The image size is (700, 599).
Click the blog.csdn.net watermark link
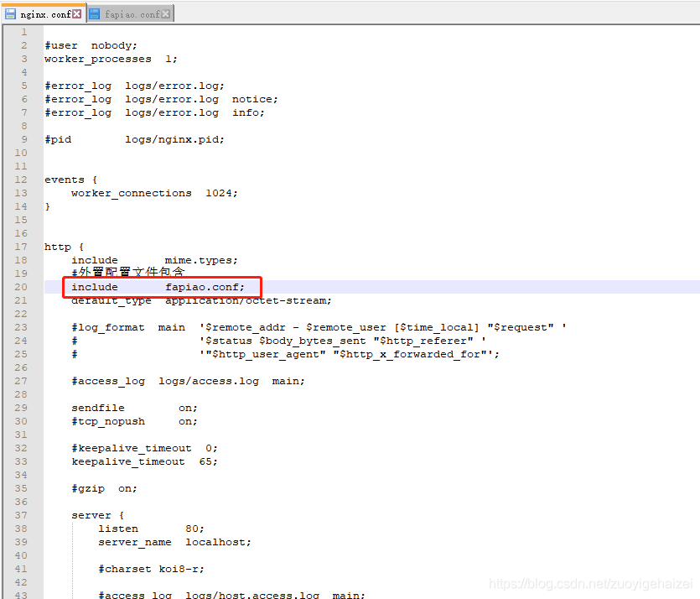point(591,583)
